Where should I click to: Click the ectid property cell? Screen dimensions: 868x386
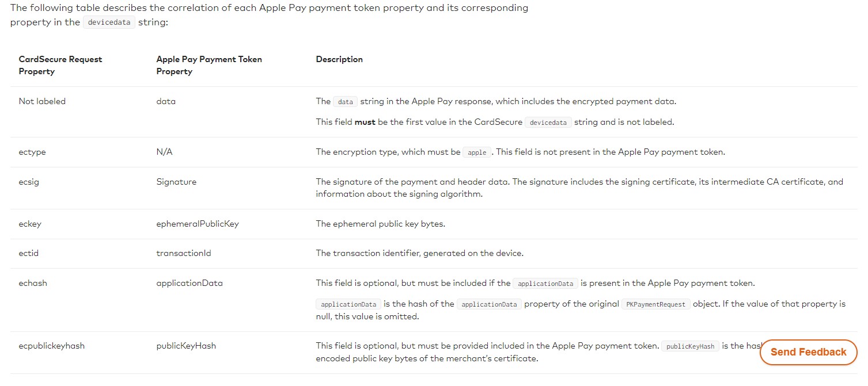pos(29,253)
